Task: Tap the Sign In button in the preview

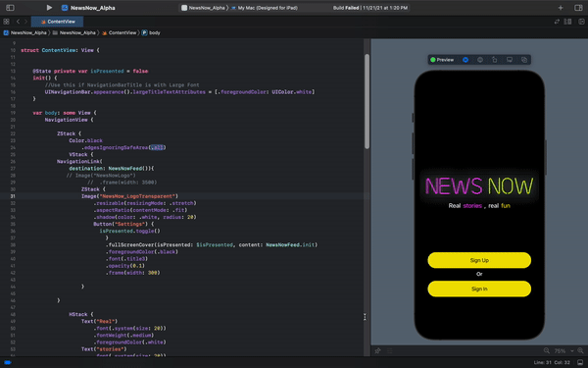Action: pos(479,289)
